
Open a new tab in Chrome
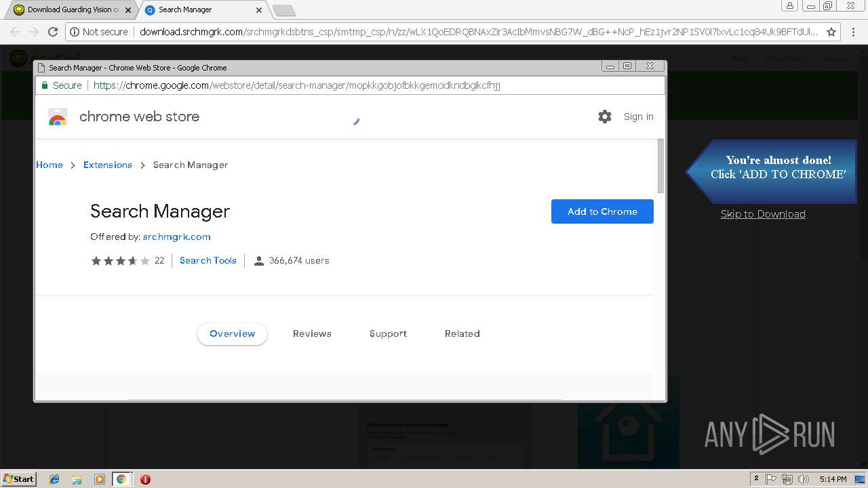point(283,10)
